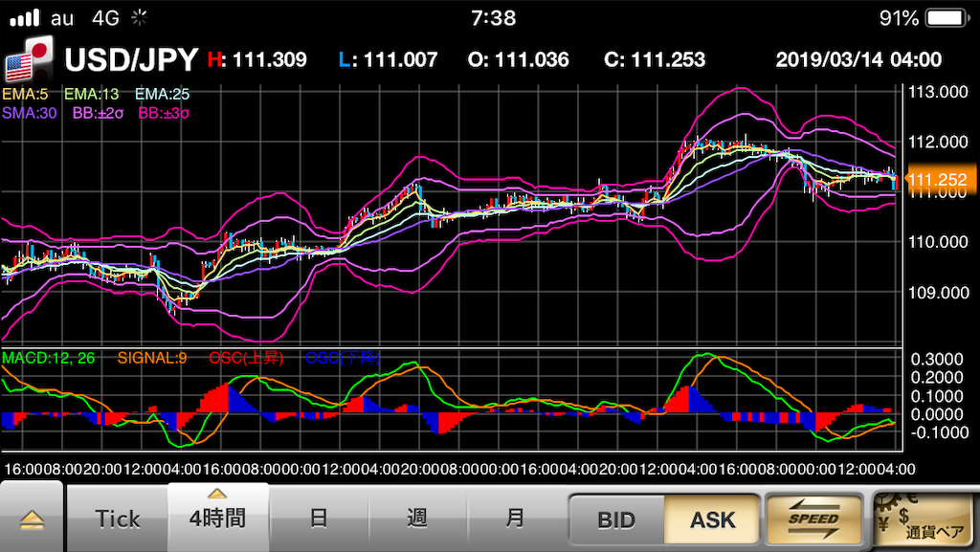This screenshot has width=980, height=552.
Task: Tap the USD/JPY flag icon
Action: (x=29, y=59)
